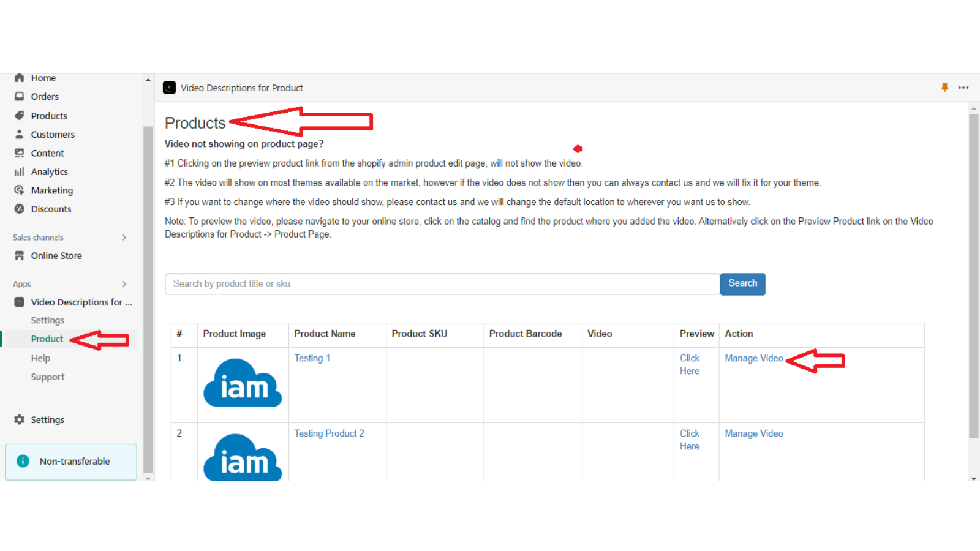Click the Products tag icon
This screenshot has height=551, width=980.
pos(19,116)
